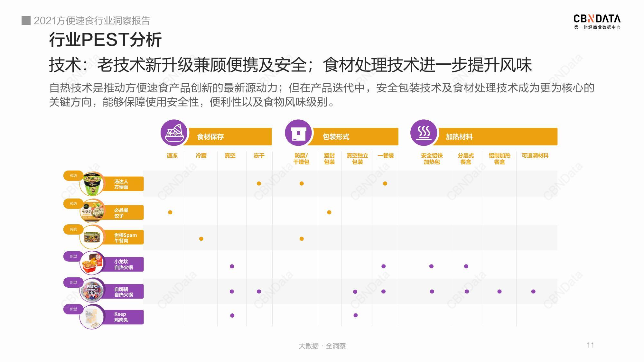Click the 真空独立包装 column header
This screenshot has height=362, width=644.
tap(357, 159)
